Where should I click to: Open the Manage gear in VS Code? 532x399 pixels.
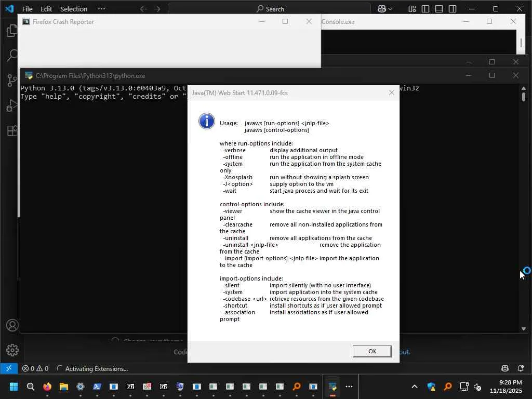[x=12, y=350]
